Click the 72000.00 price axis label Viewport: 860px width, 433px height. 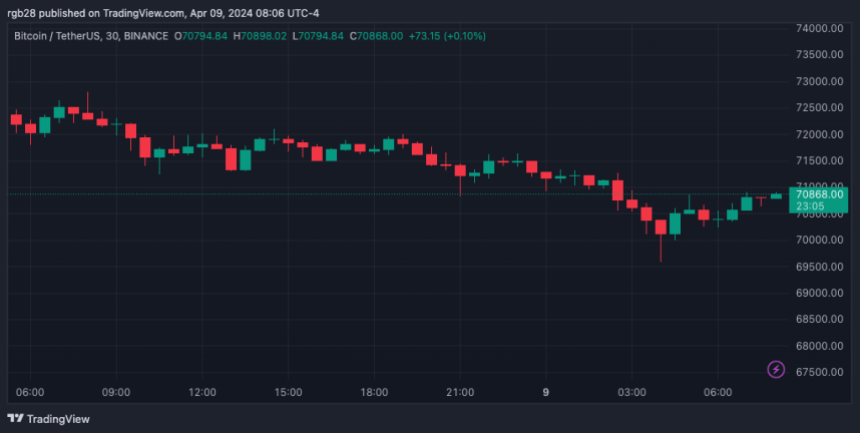point(822,134)
